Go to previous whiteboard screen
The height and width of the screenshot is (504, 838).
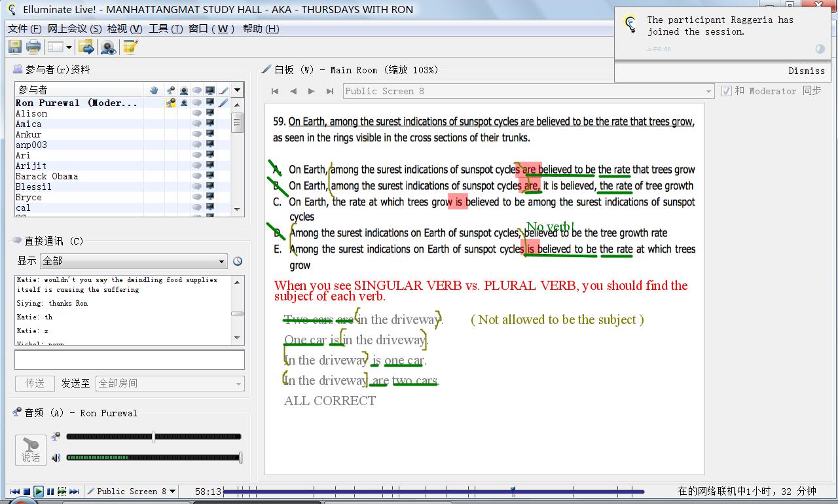[293, 91]
